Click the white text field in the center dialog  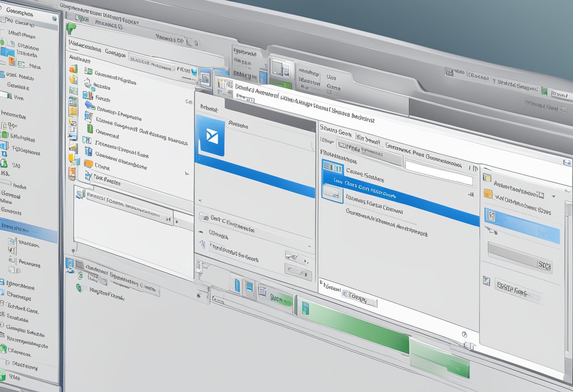pyautogui.click(x=438, y=172)
